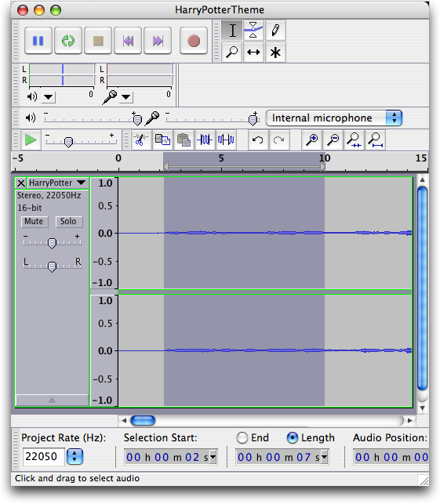
Task: Fit project in window zoom icon
Action: [376, 140]
